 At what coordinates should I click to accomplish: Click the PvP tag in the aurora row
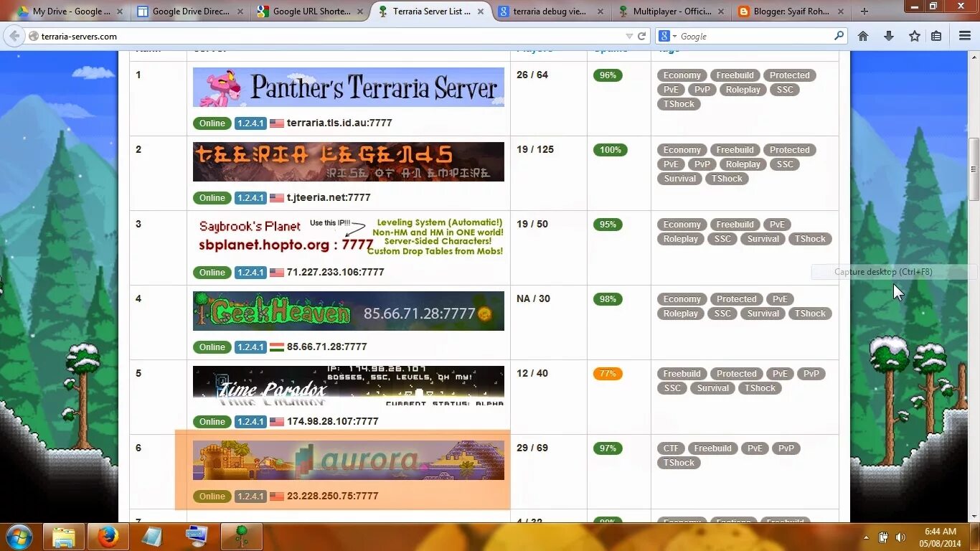[x=786, y=448]
